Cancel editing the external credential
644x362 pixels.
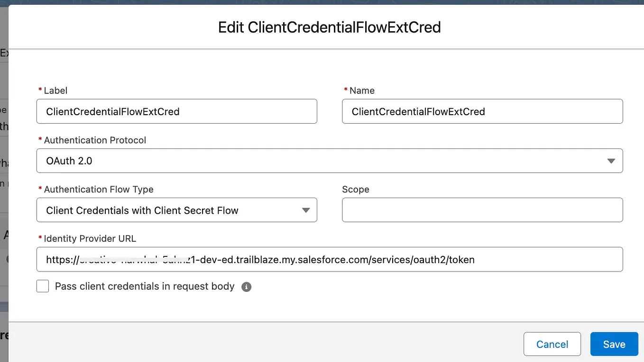pyautogui.click(x=552, y=344)
